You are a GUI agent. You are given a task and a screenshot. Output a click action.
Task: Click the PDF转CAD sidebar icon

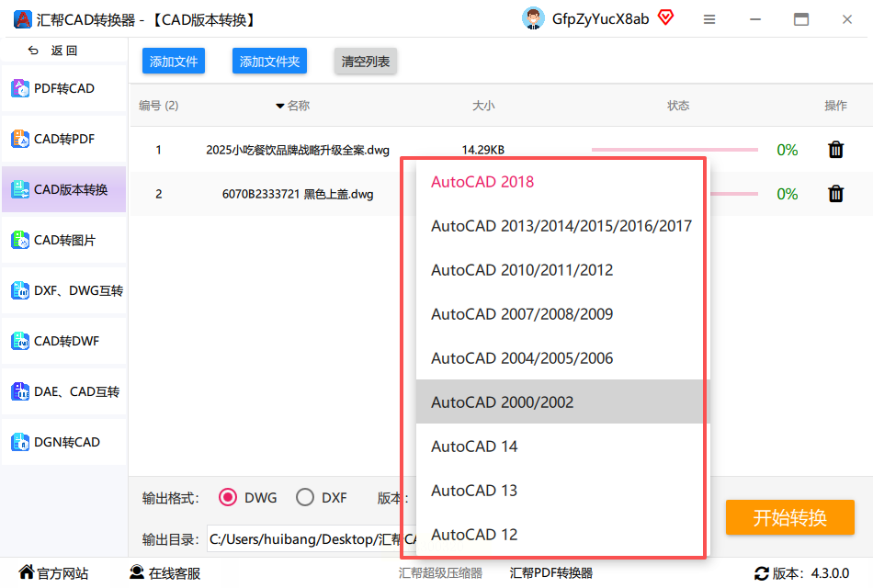(20, 88)
